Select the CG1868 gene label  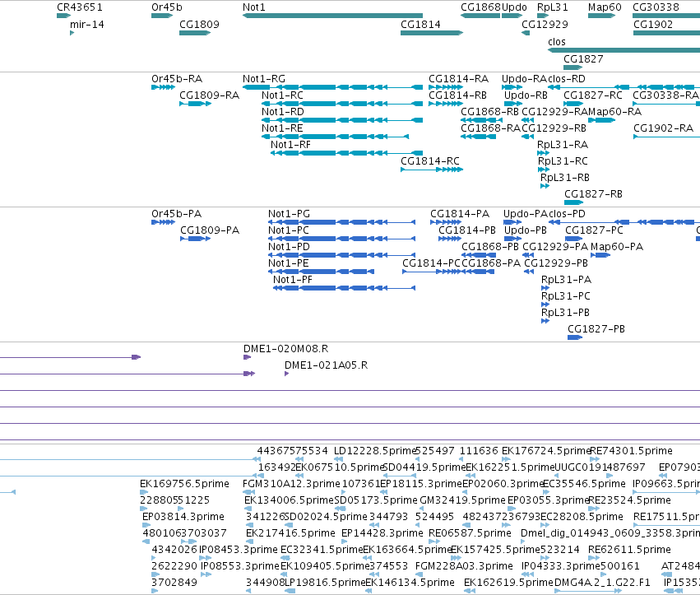tap(481, 7)
